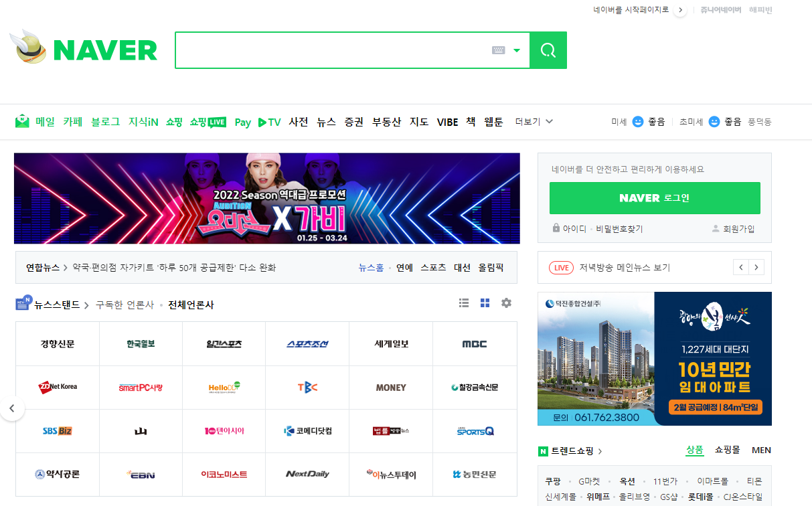The height and width of the screenshot is (506, 812).
Task: Go to 쇼핑LIVE
Action: [208, 122]
